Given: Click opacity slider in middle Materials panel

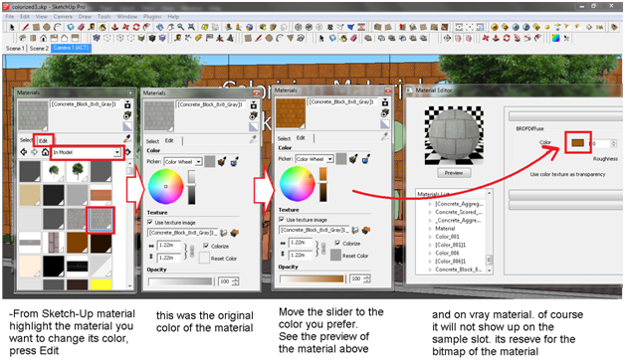Looking at the screenshot, I should click(180, 281).
